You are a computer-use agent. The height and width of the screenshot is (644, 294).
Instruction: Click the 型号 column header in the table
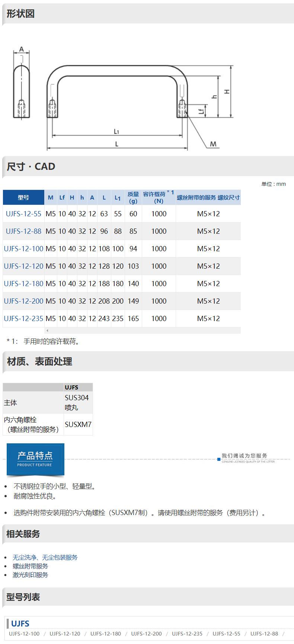(x=23, y=197)
